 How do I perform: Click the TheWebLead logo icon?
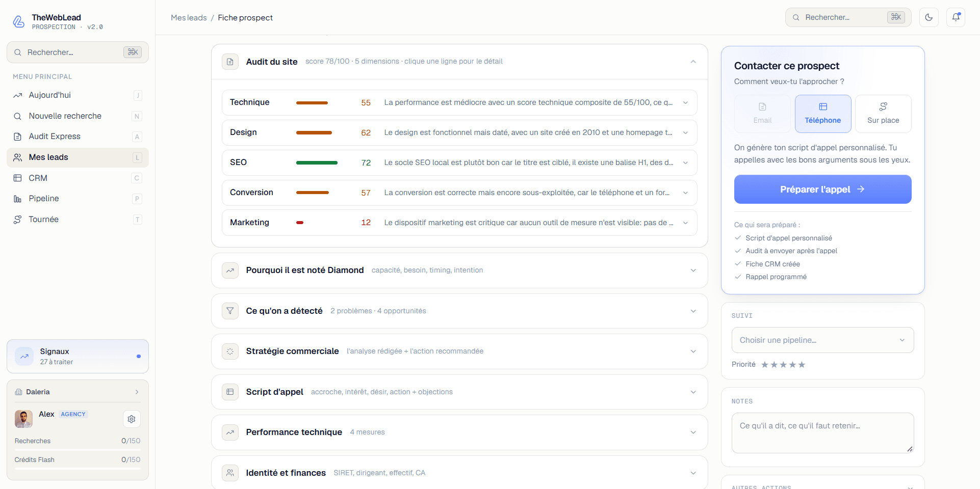click(18, 21)
